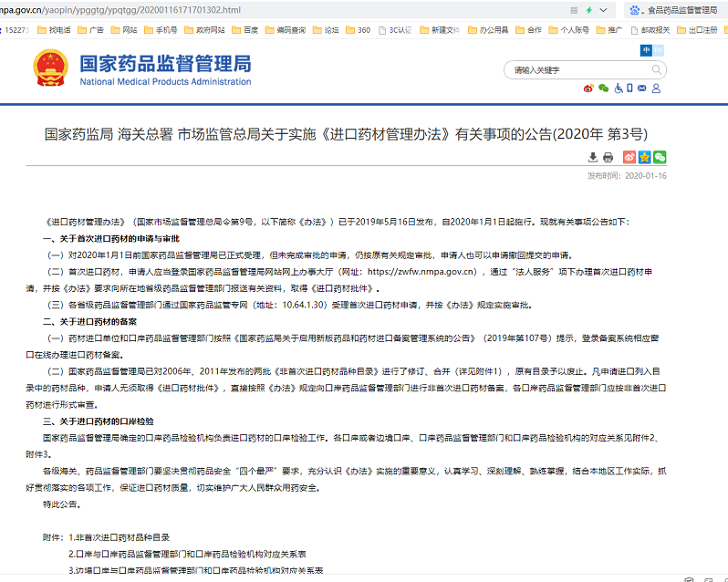The image size is (728, 582).
Task: Open the 合作 bookmark folder
Action: (528, 30)
